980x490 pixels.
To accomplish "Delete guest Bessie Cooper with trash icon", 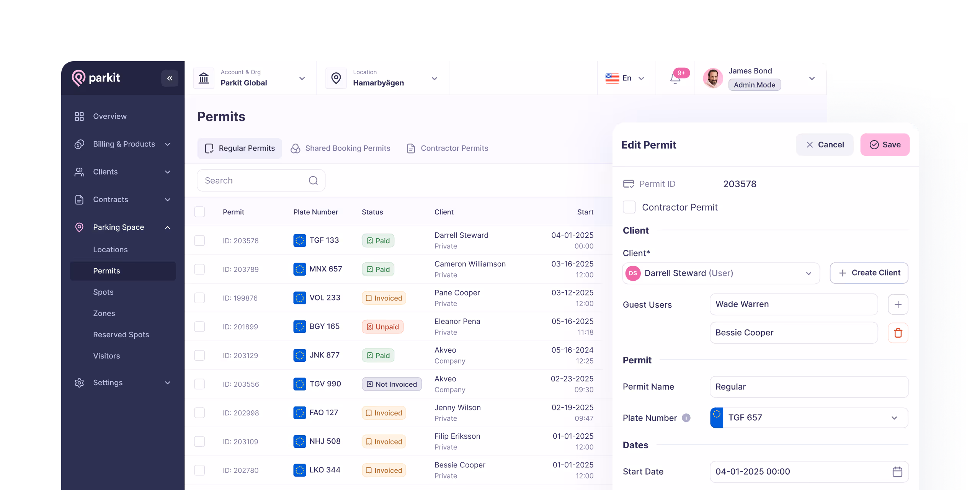I will pyautogui.click(x=898, y=333).
